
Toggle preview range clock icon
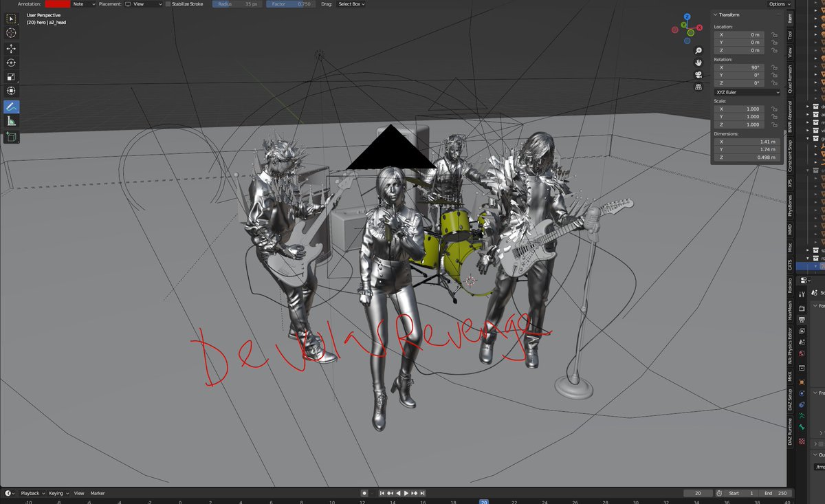[x=718, y=493]
